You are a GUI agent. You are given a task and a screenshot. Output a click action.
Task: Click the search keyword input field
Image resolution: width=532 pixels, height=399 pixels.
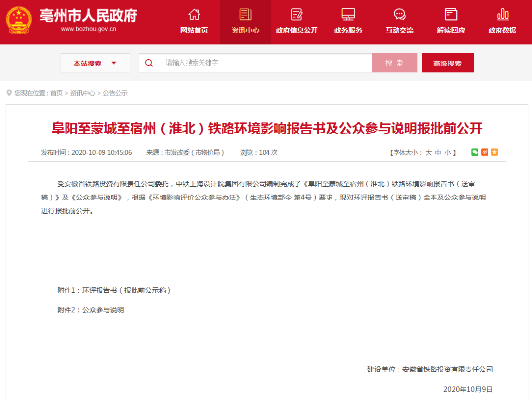[x=266, y=63]
